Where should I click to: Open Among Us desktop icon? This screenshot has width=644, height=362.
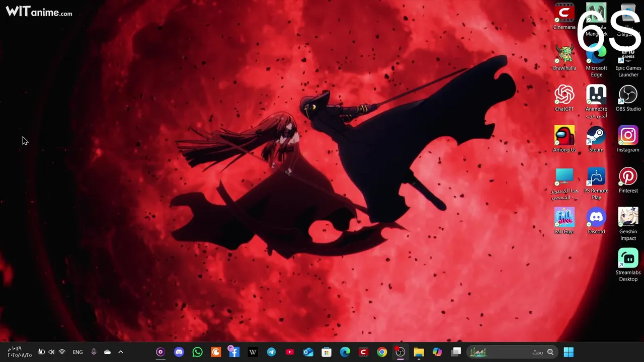coord(565,139)
